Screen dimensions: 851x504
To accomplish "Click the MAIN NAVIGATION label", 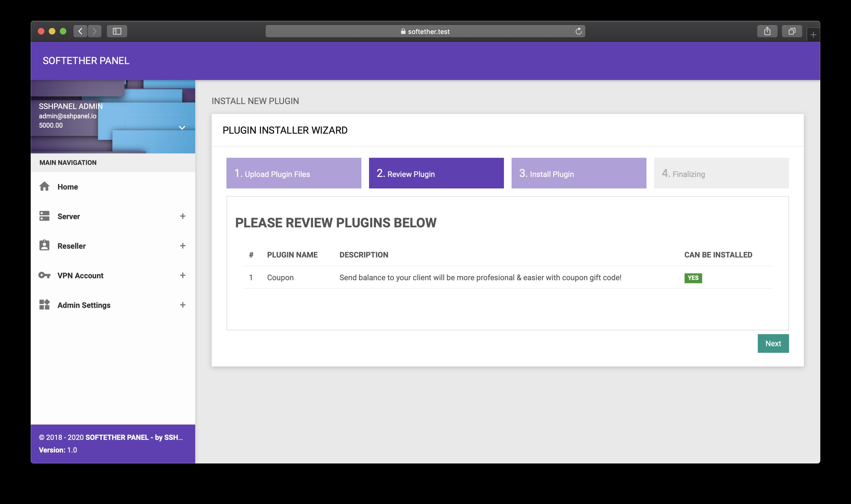I will pos(68,162).
